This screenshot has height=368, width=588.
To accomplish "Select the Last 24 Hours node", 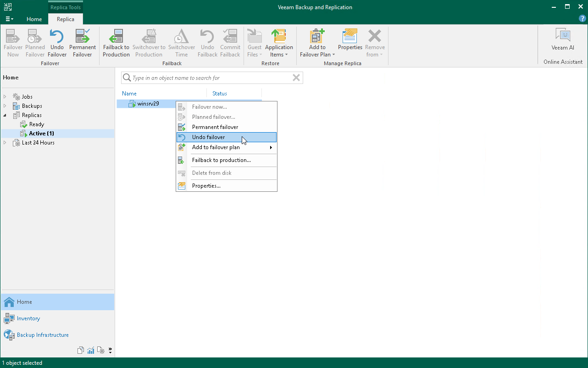I will 38,143.
